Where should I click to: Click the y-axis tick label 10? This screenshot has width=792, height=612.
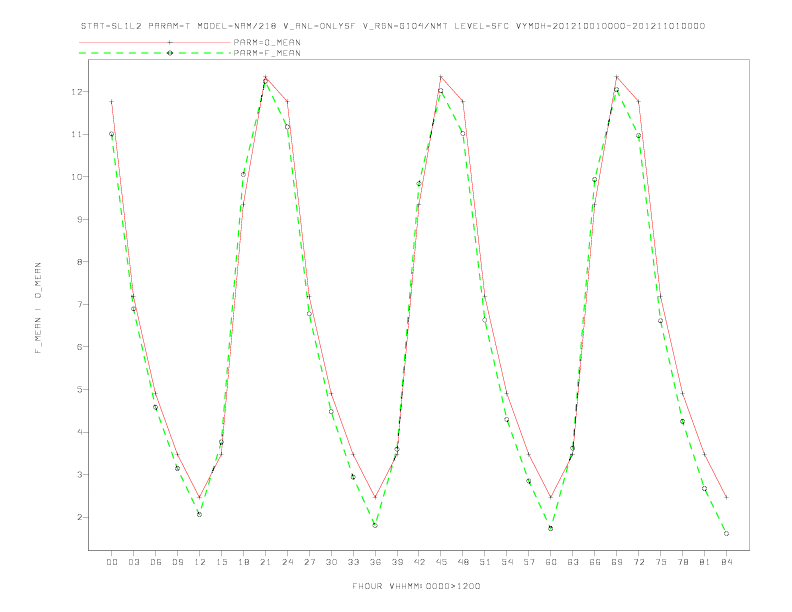coord(77,177)
